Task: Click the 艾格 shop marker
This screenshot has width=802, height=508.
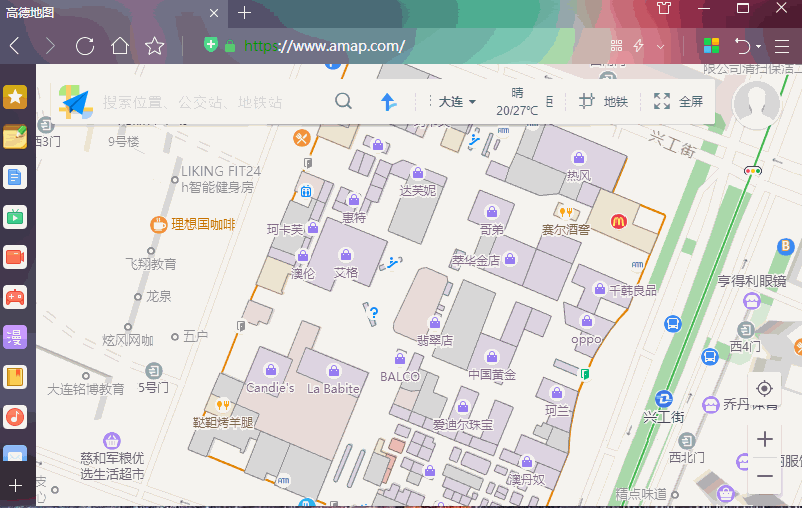Action: click(346, 254)
